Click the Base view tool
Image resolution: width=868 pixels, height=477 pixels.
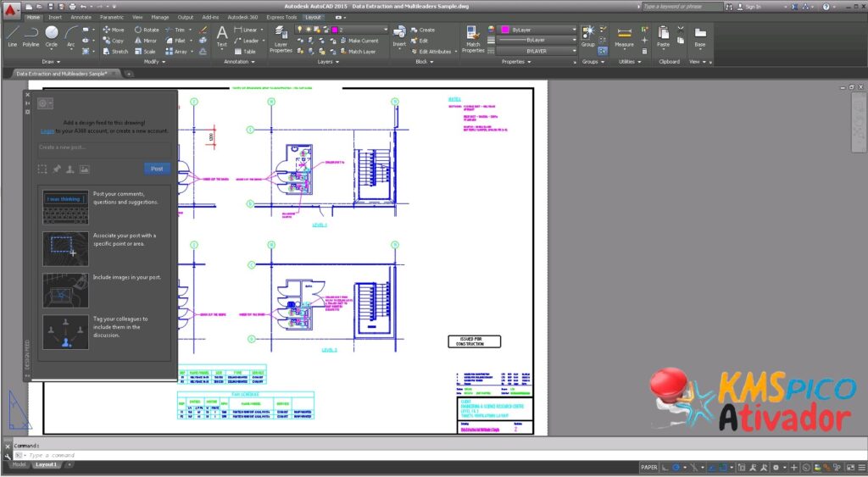pyautogui.click(x=699, y=36)
